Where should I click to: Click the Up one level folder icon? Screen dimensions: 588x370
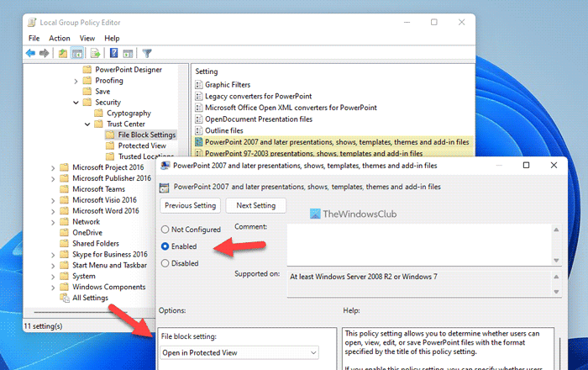coord(63,53)
